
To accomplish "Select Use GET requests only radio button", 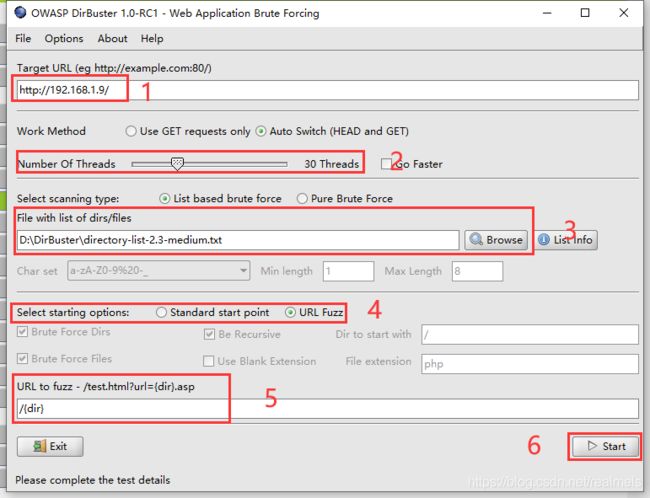I will [131, 131].
